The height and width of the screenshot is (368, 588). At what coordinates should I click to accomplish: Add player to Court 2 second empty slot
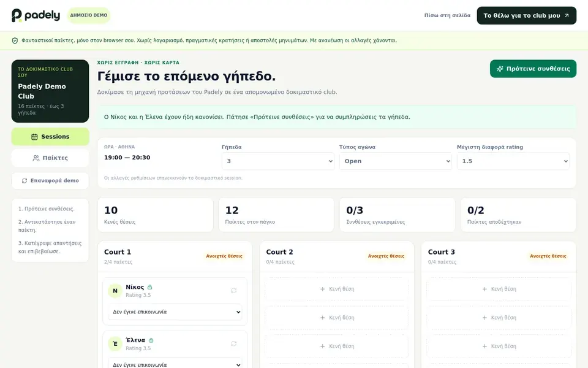[337, 318]
